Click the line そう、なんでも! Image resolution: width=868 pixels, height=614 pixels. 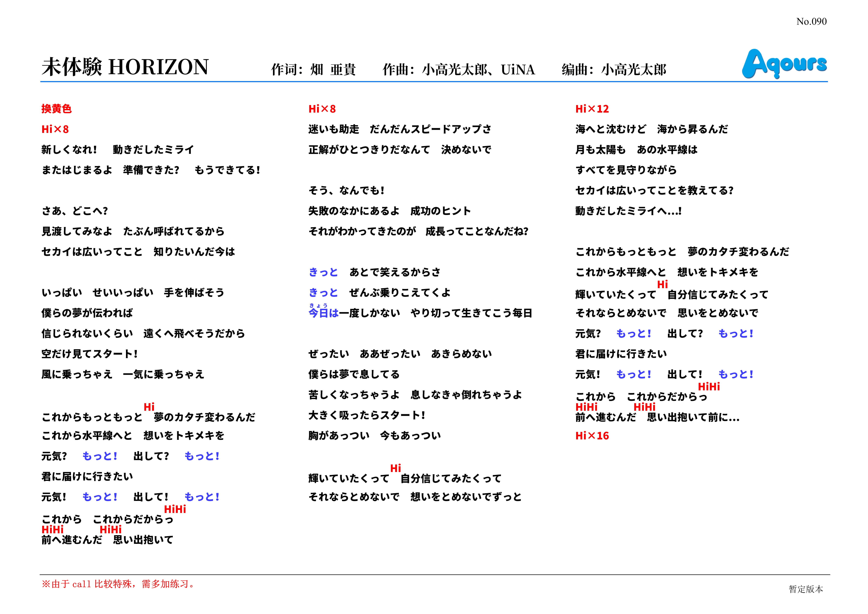(x=346, y=191)
